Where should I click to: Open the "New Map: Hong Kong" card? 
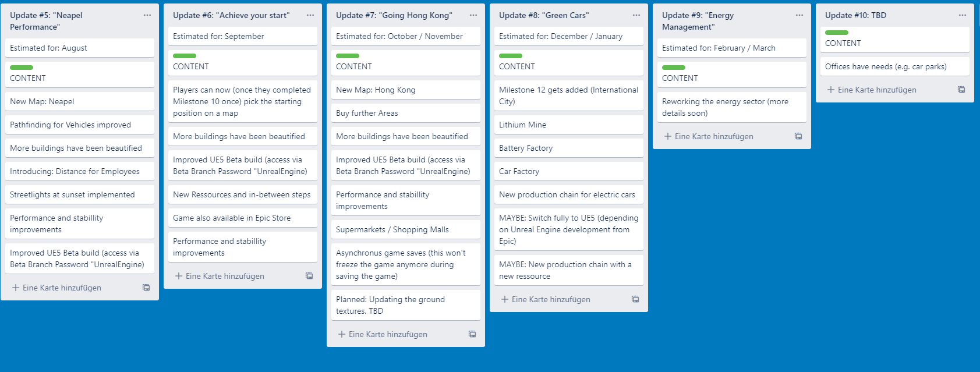tap(405, 90)
